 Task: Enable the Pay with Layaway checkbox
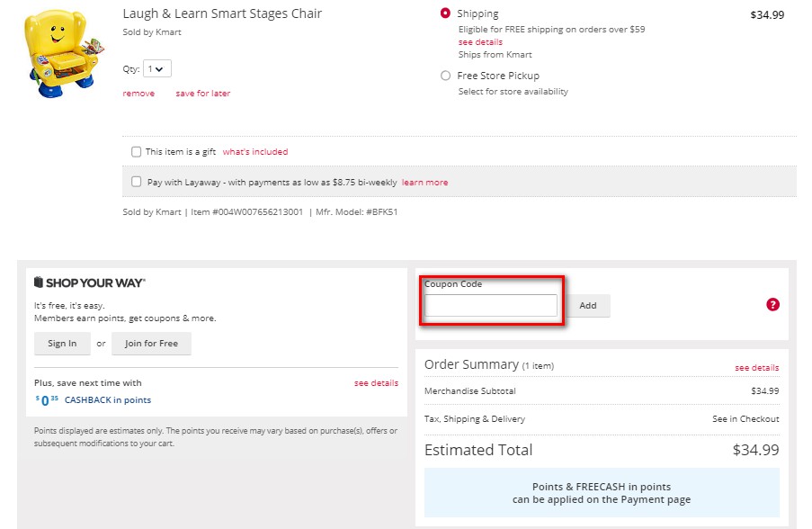pyautogui.click(x=136, y=182)
